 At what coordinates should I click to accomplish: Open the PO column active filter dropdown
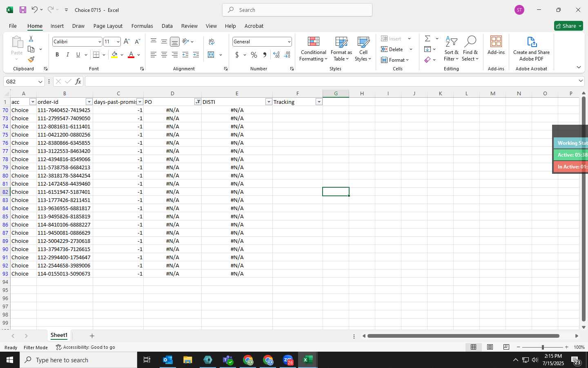coord(198,102)
